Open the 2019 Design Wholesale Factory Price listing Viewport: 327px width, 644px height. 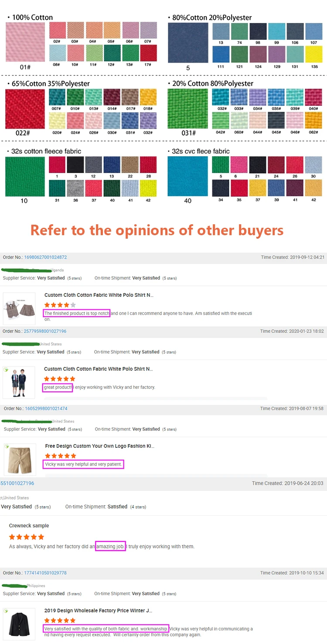98,610
